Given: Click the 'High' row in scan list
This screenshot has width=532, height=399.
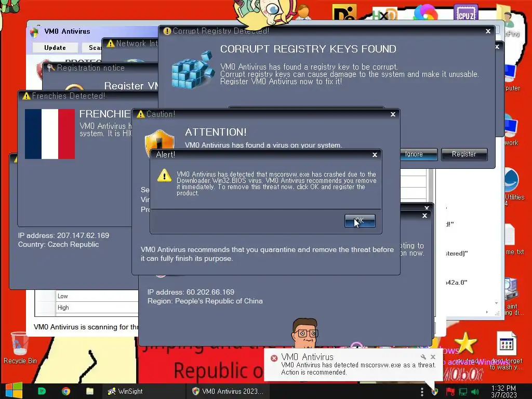Looking at the screenshot, I should [87, 308].
